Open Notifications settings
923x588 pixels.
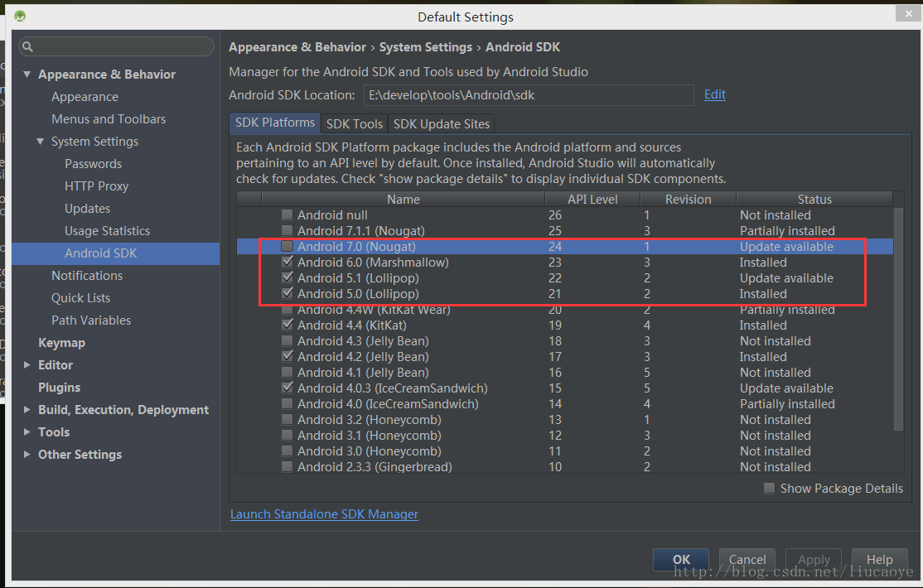87,276
